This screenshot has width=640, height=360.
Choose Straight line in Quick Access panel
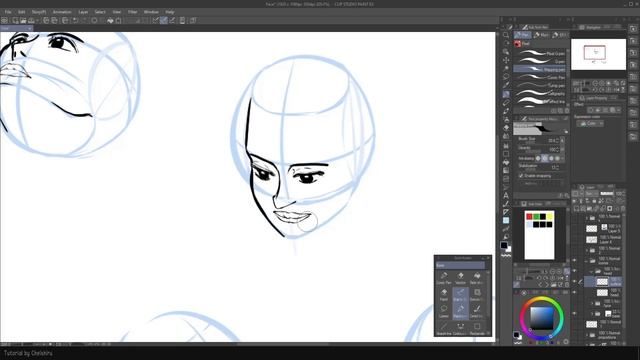pyautogui.click(x=444, y=329)
